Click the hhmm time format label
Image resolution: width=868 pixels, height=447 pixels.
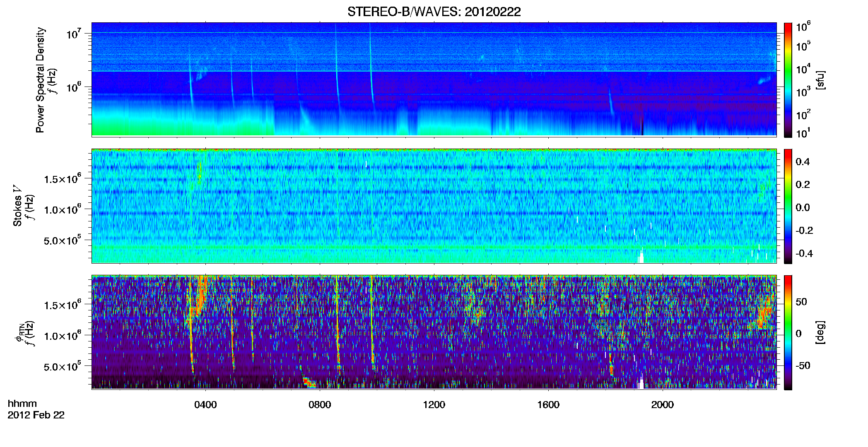click(22, 404)
